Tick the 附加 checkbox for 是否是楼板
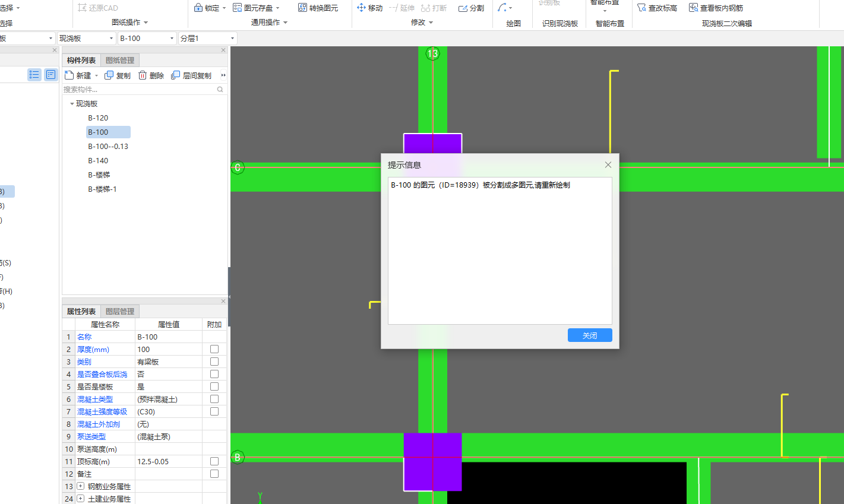 point(214,386)
